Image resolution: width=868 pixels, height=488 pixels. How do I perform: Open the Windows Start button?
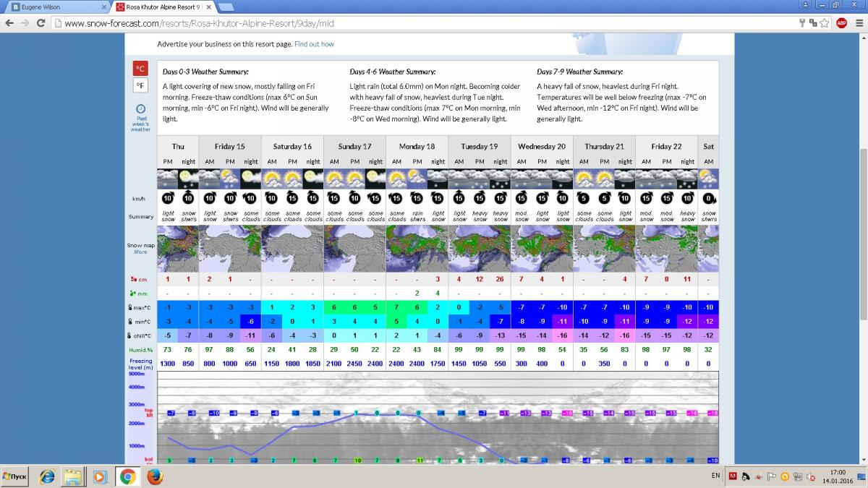tap(15, 476)
